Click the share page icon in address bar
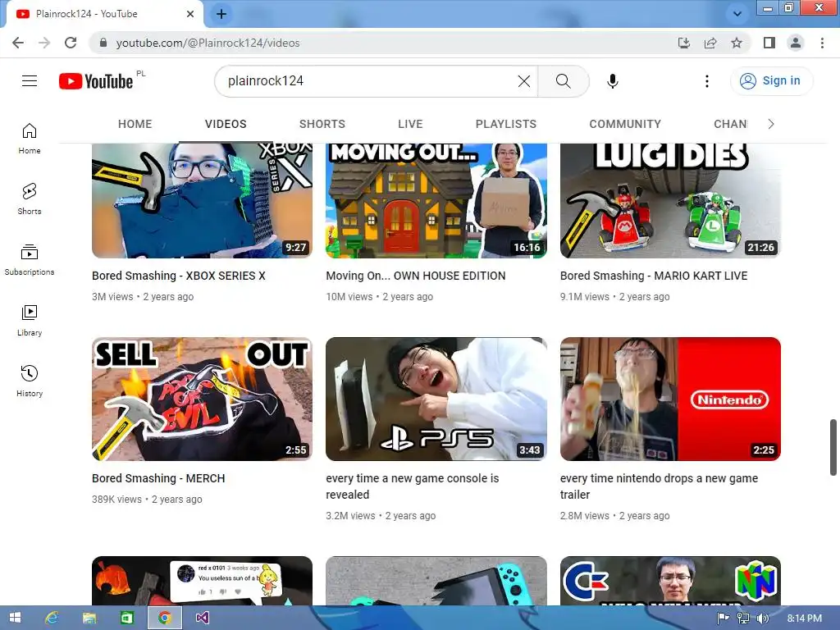The image size is (840, 630). tap(710, 43)
